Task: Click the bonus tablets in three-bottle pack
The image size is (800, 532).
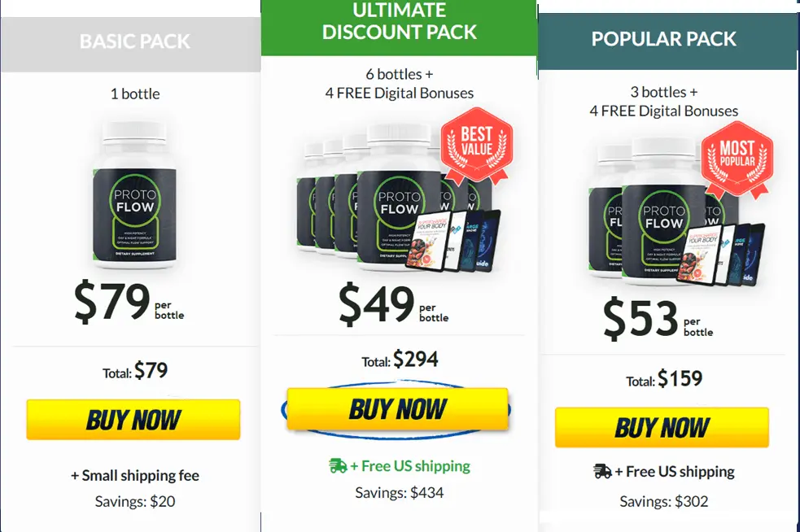Action: 720,255
